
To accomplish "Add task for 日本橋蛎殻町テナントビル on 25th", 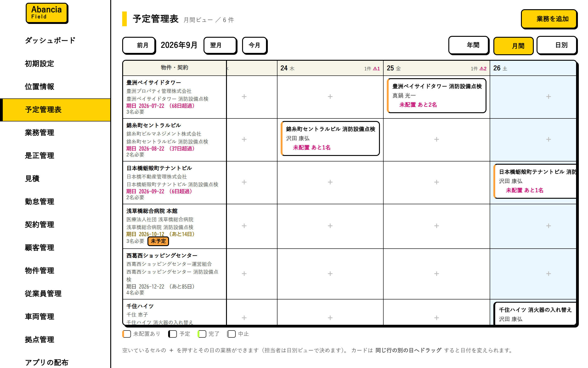I will [x=436, y=182].
